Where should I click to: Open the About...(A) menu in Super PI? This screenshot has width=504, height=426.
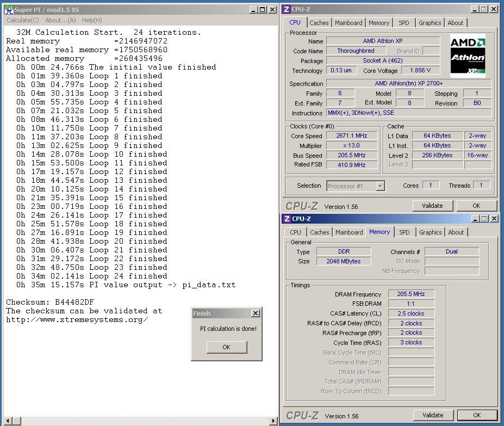click(60, 20)
